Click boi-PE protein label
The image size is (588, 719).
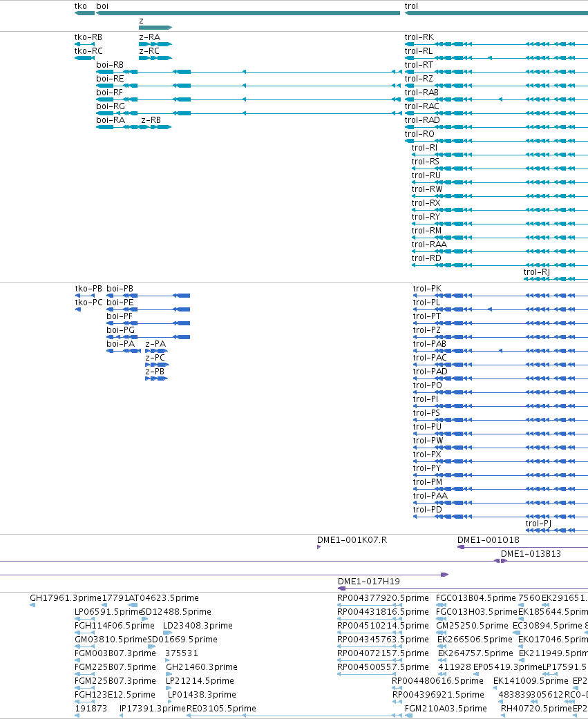point(120,303)
